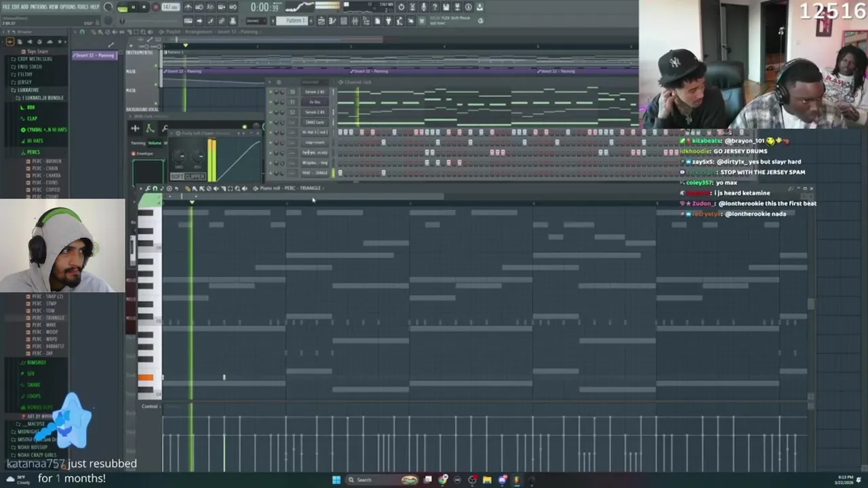Image resolution: width=868 pixels, height=488 pixels.
Task: Select the zoom tool in piano roll toolbar
Action: click(237, 188)
